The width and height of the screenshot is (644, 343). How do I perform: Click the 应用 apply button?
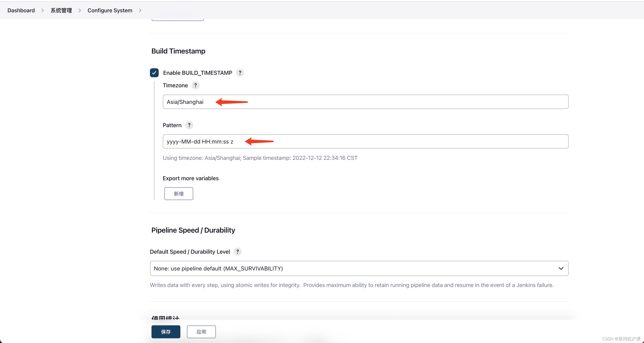(x=201, y=332)
